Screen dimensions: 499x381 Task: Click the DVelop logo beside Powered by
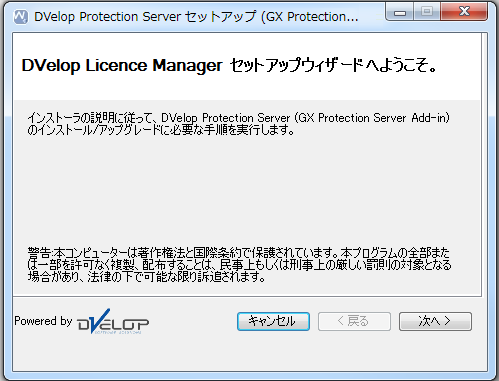point(113,321)
